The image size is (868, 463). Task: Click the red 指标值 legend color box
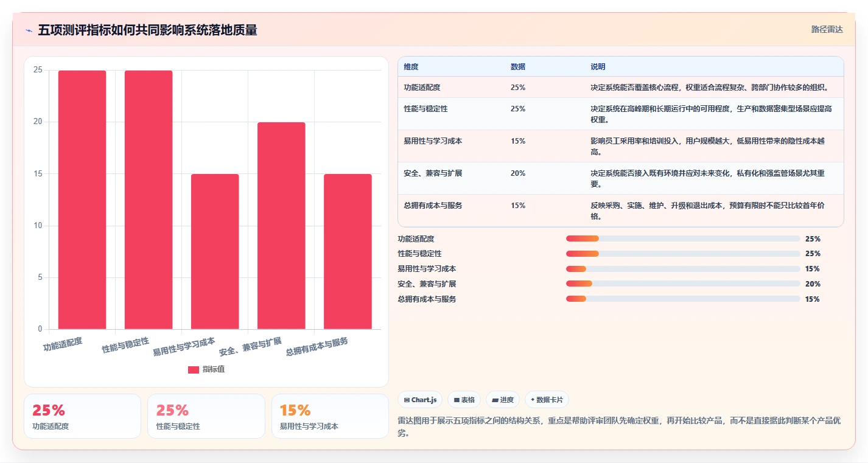(x=194, y=370)
